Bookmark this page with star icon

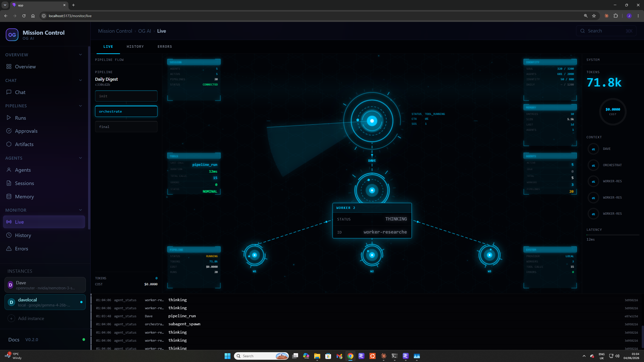(x=594, y=16)
